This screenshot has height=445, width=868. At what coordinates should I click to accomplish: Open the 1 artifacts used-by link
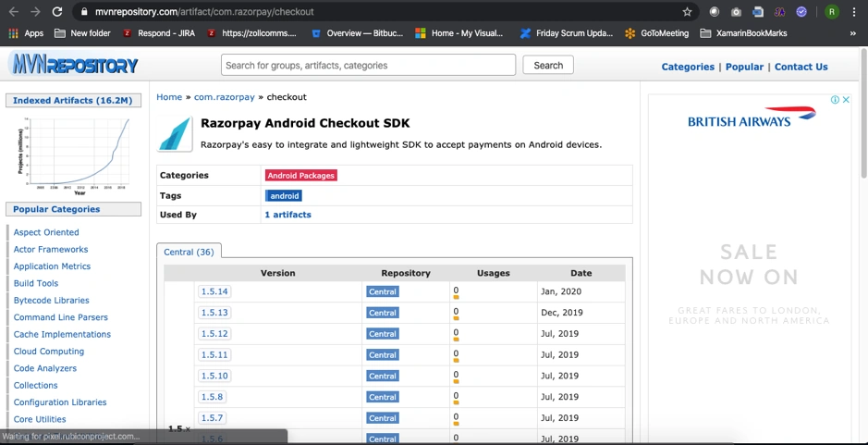(287, 215)
